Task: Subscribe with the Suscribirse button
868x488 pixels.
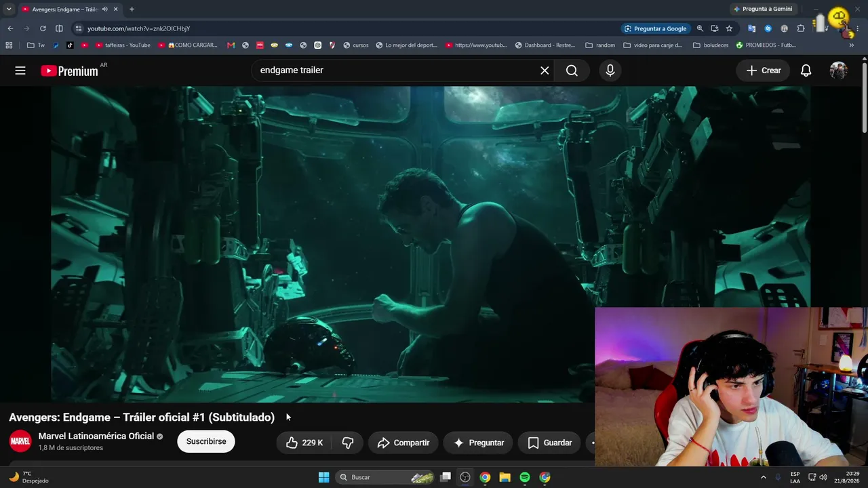Action: [x=206, y=441]
